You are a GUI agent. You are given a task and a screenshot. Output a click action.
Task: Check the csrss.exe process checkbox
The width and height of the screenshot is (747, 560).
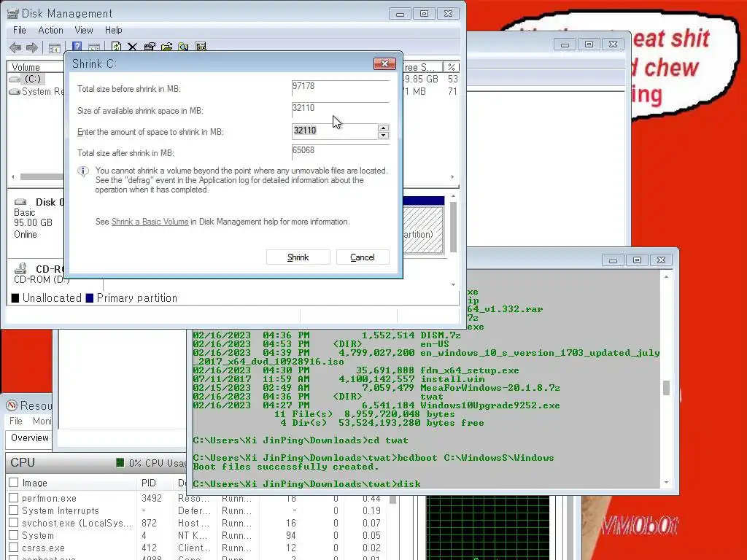click(x=14, y=547)
